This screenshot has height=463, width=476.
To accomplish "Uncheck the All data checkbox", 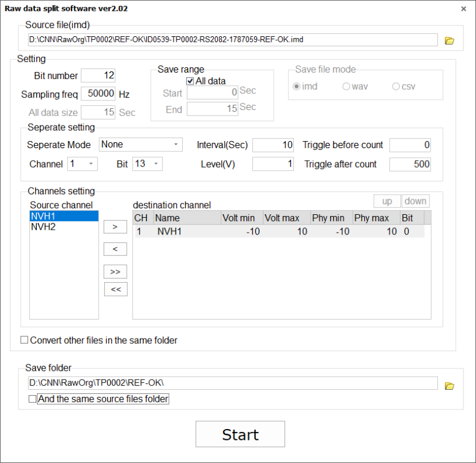I will (190, 81).
